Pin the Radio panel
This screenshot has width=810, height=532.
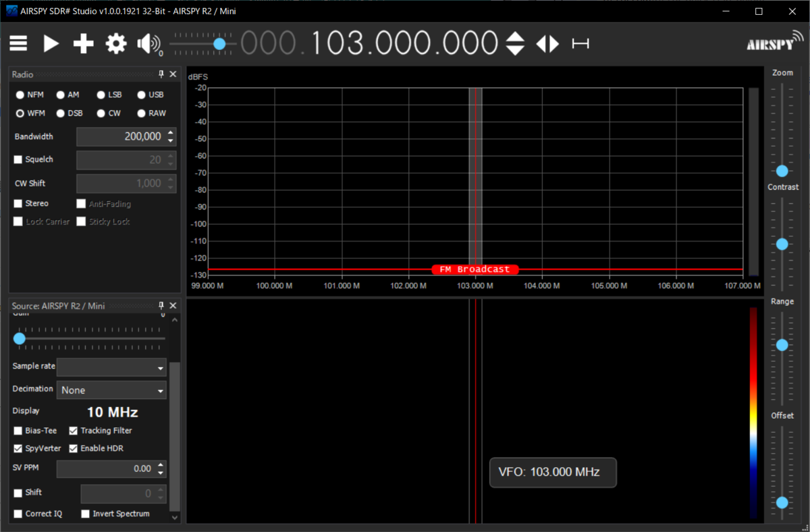(161, 74)
